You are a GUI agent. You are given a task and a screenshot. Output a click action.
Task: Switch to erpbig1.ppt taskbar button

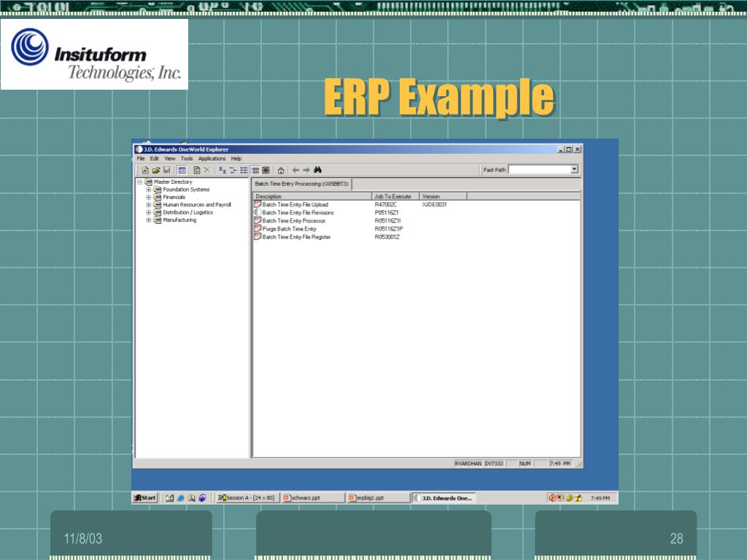[x=379, y=497]
